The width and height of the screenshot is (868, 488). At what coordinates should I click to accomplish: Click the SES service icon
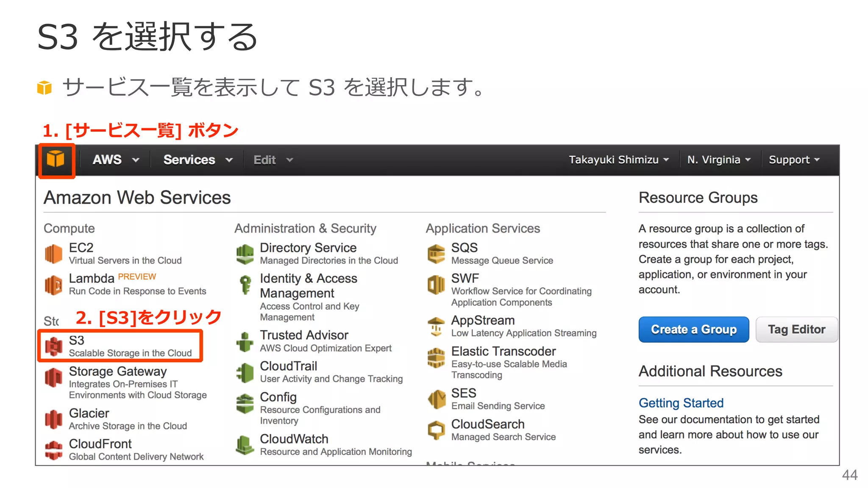(436, 399)
